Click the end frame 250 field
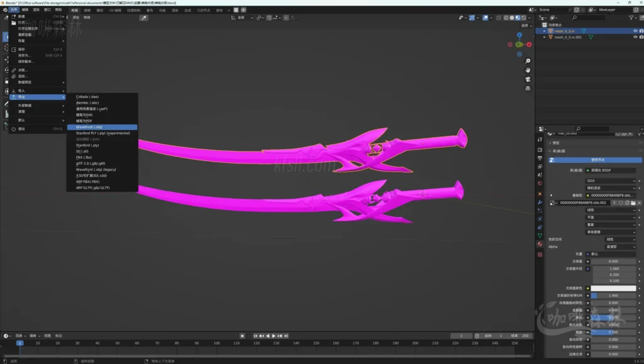644x364 pixels. [x=522, y=336]
